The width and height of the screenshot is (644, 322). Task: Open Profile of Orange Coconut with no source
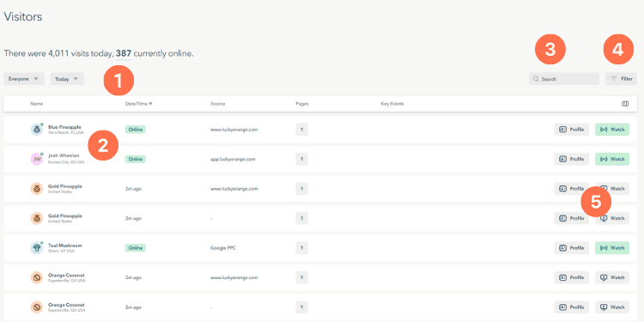pyautogui.click(x=572, y=307)
